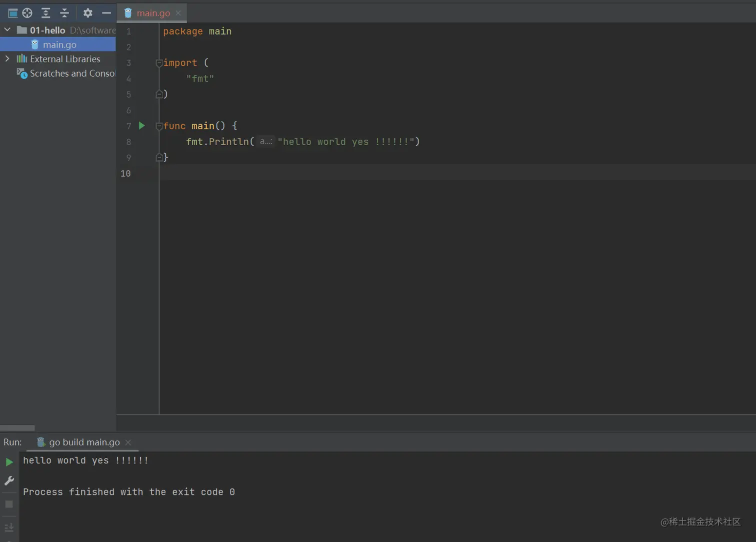Screen dimensions: 756x542
Task: Fold import block at closing parenthesis
Action: coord(159,94)
